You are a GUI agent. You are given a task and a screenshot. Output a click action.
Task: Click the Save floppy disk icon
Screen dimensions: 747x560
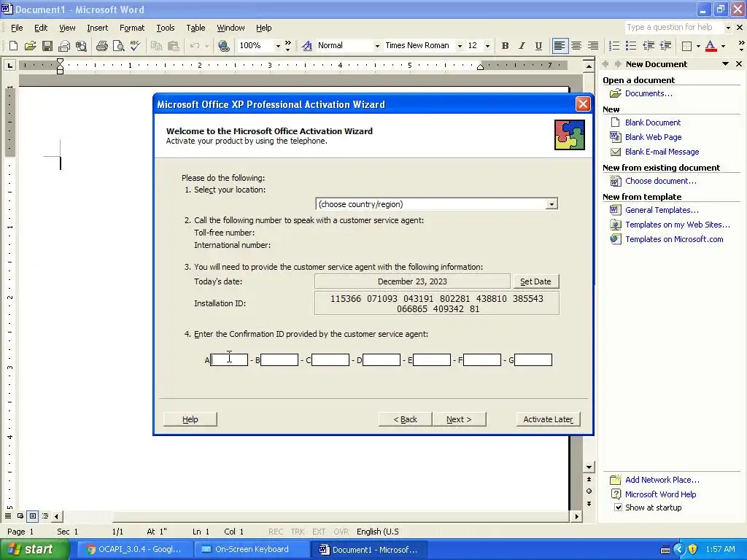pyautogui.click(x=47, y=46)
